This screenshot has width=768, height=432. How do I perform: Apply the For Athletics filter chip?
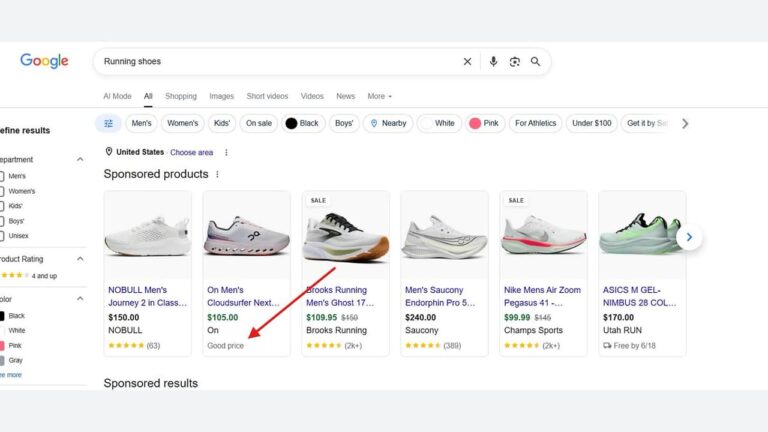coord(535,123)
